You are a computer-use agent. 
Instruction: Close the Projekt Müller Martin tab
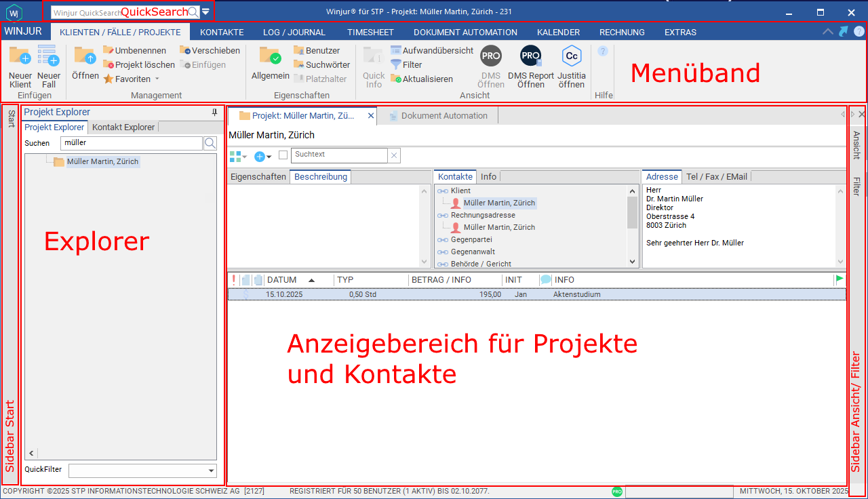[x=371, y=116]
